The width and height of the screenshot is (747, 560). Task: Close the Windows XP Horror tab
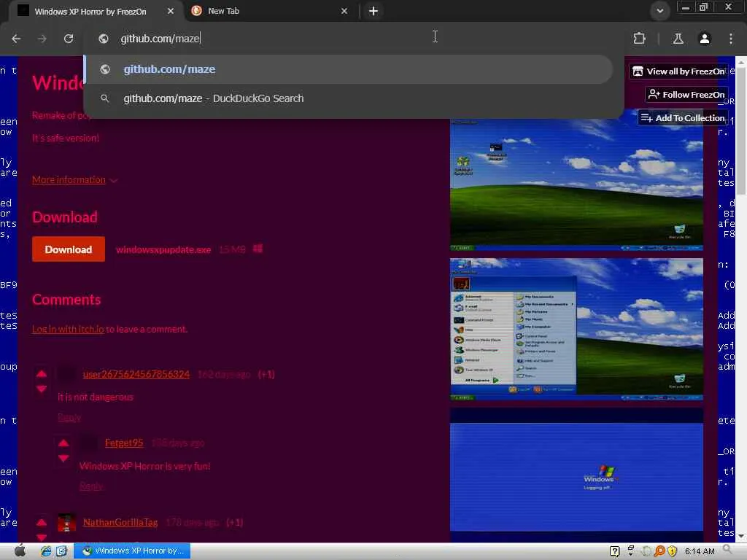[x=171, y=11]
